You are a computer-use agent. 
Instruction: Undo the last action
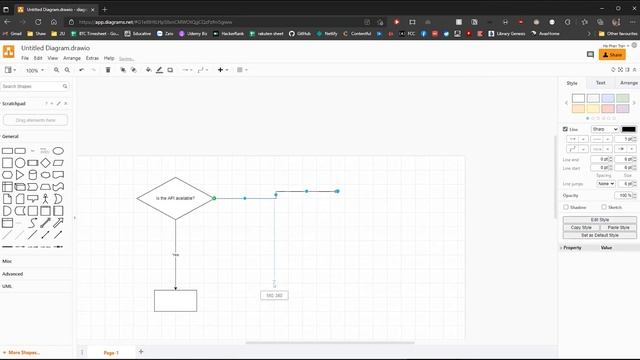tap(81, 70)
